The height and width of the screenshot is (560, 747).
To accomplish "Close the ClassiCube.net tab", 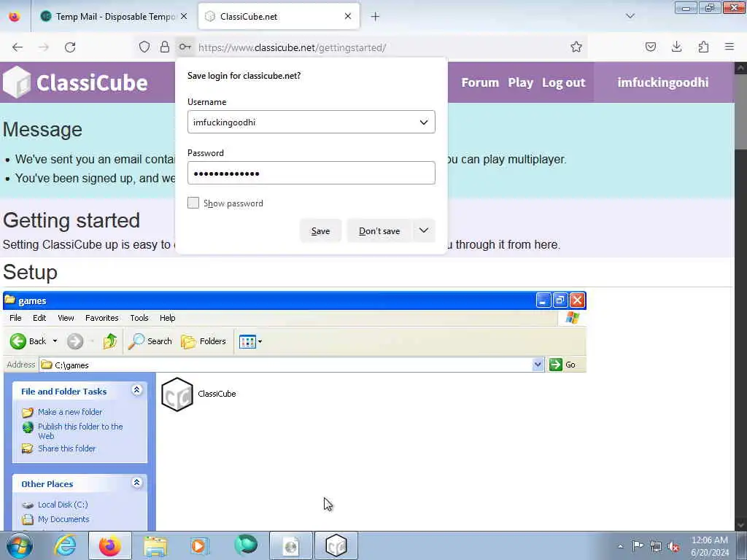I will tap(348, 16).
